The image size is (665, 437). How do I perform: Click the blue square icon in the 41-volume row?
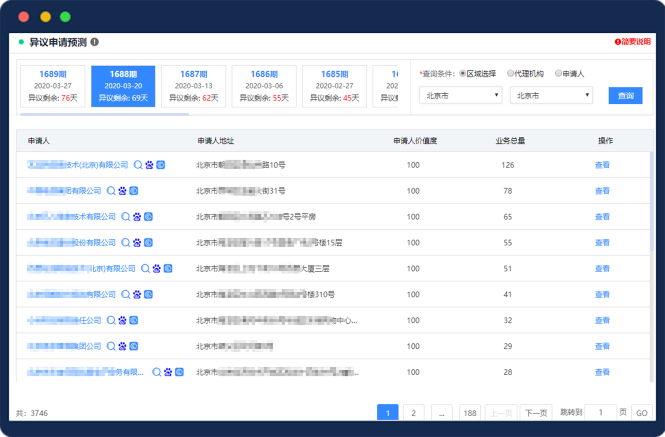pyautogui.click(x=148, y=294)
